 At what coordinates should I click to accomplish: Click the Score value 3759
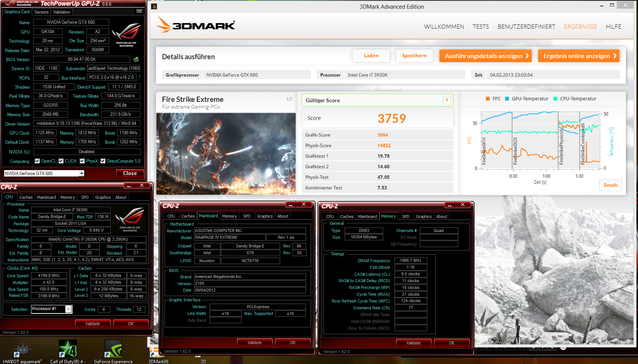[x=392, y=118]
